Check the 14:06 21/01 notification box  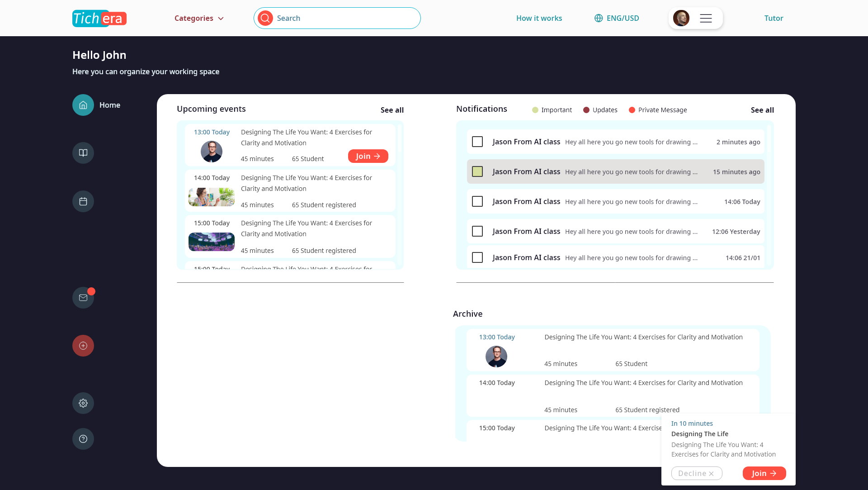(x=477, y=257)
